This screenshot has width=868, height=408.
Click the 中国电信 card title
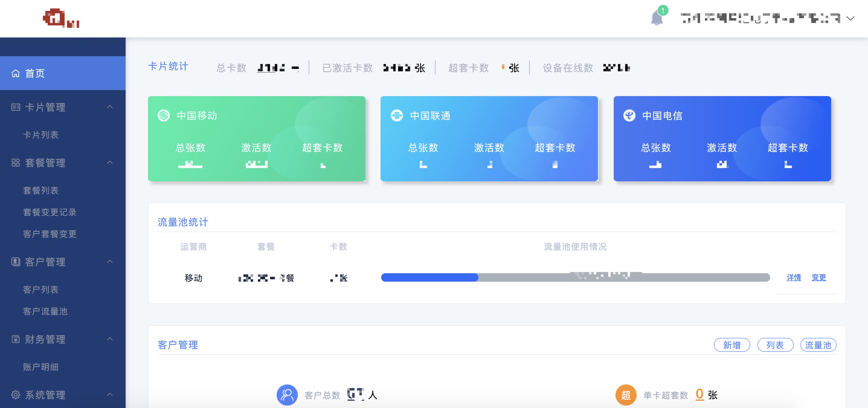coord(662,116)
